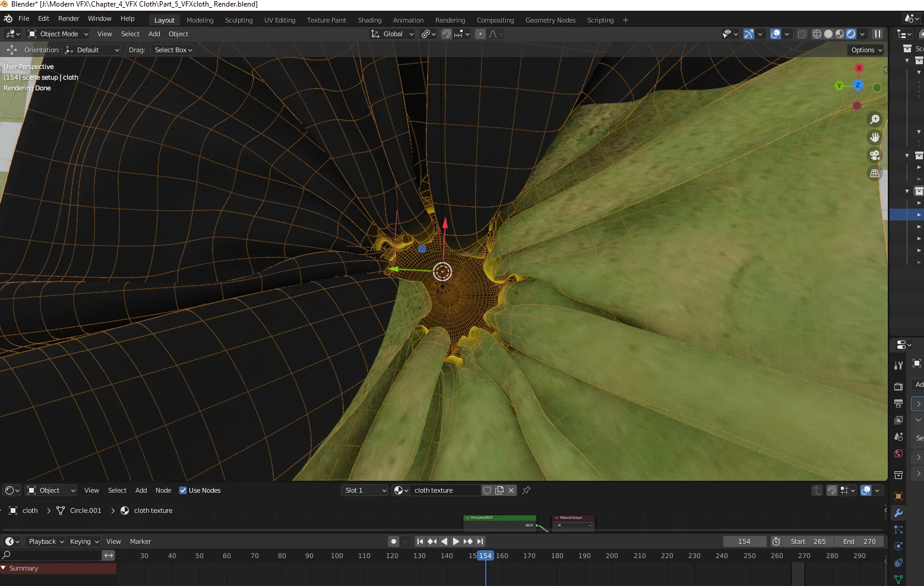Screen dimensions: 924x586
Task: Open the Slot 1 material slot dropdown
Action: coord(364,490)
